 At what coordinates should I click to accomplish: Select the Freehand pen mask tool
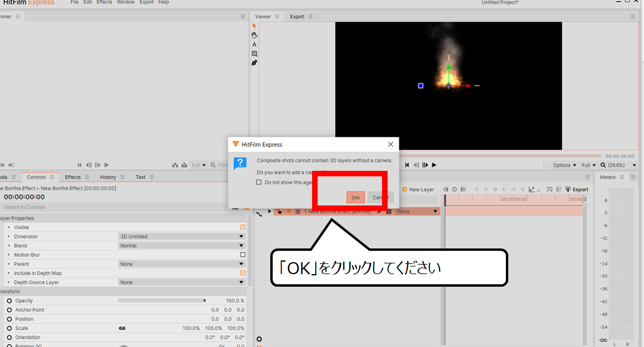[x=254, y=63]
